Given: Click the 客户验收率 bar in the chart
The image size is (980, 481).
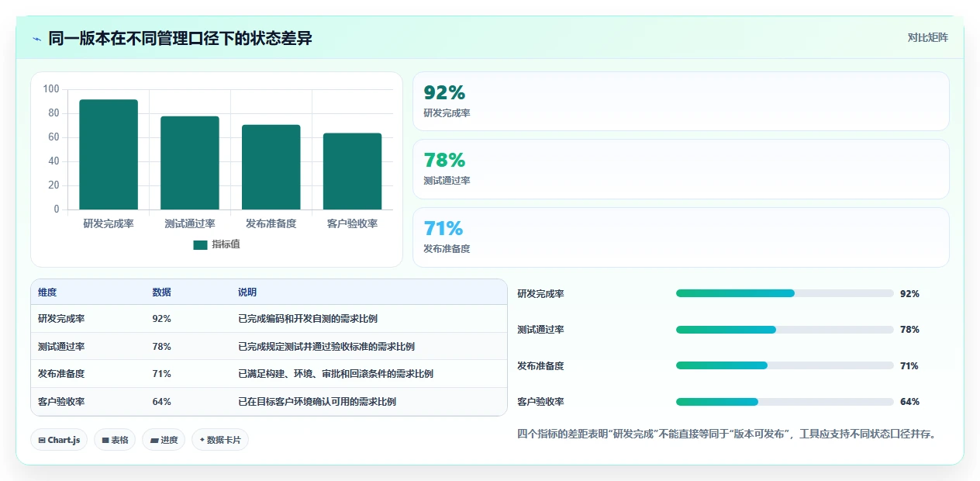Looking at the screenshot, I should pos(353,171).
